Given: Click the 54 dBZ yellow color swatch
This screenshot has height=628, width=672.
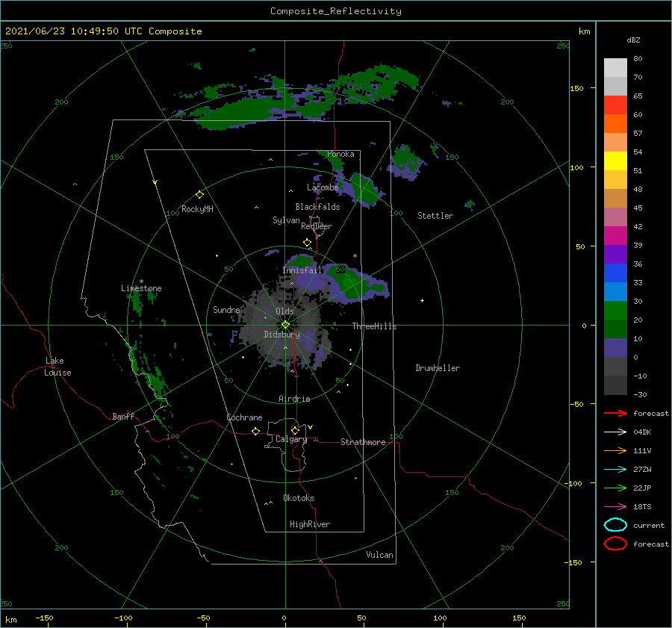Looking at the screenshot, I should coord(615,161).
